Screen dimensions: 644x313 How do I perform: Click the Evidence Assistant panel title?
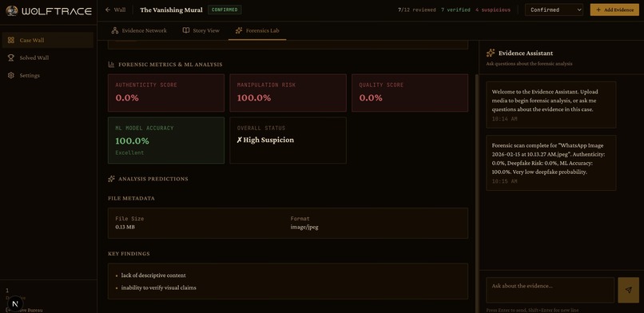click(526, 53)
